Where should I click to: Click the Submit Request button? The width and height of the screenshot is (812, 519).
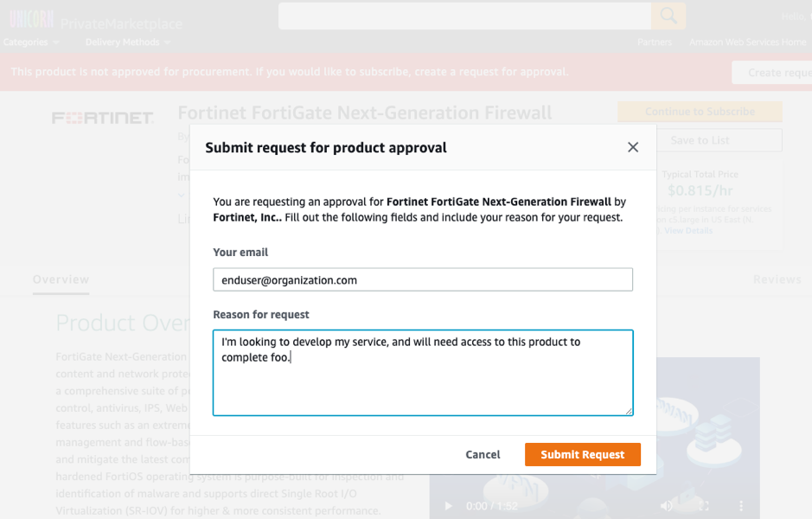[x=582, y=454]
